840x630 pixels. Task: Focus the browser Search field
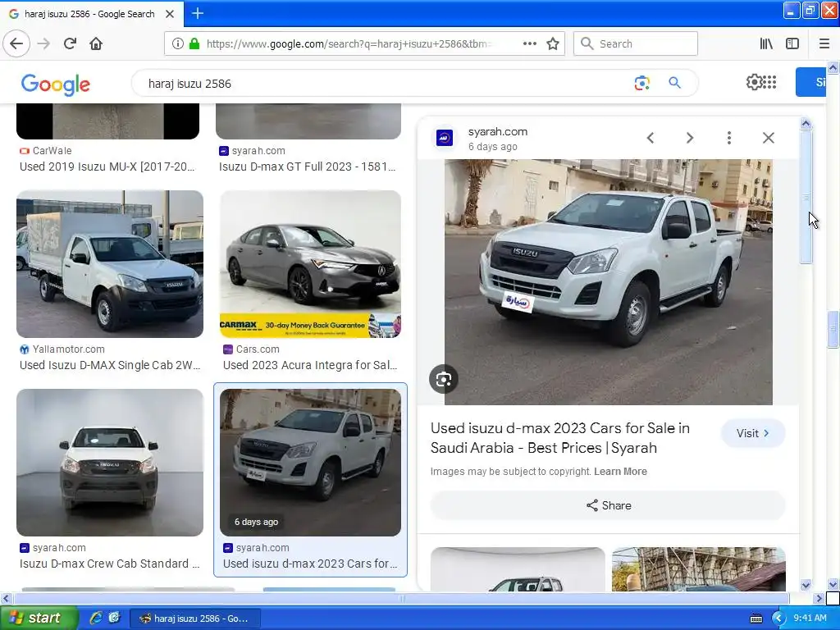[x=636, y=43]
